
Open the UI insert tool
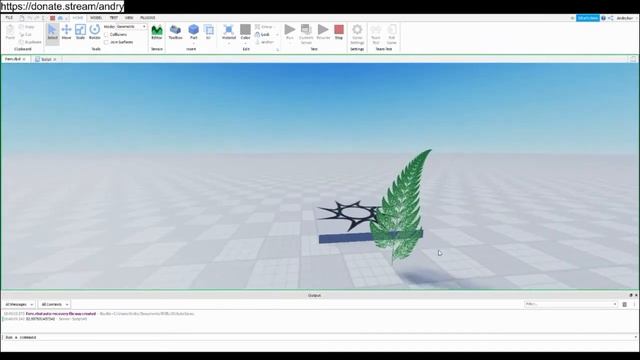tap(209, 32)
